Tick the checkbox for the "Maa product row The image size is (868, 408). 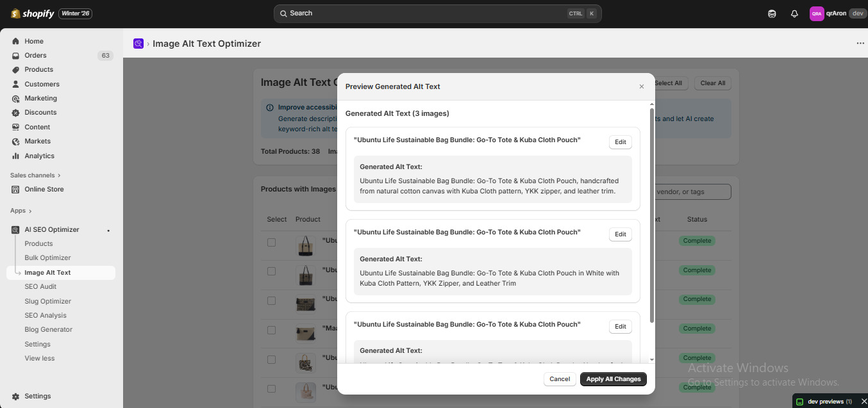pos(271,330)
